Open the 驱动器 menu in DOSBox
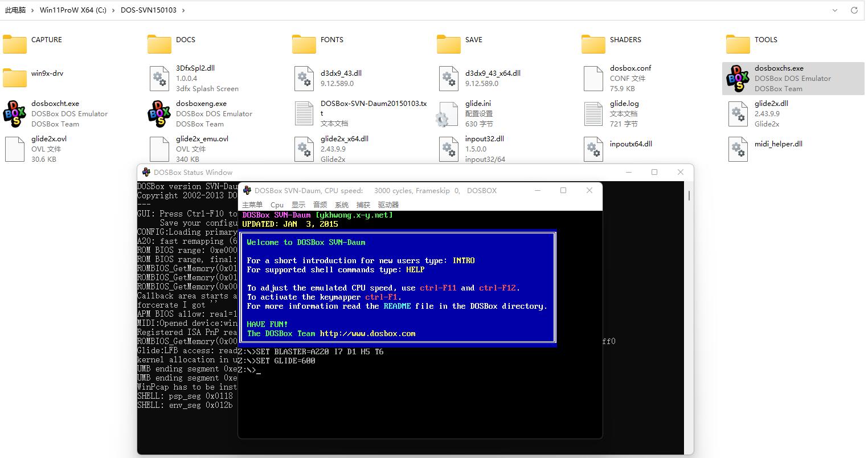The width and height of the screenshot is (868, 458). point(388,205)
